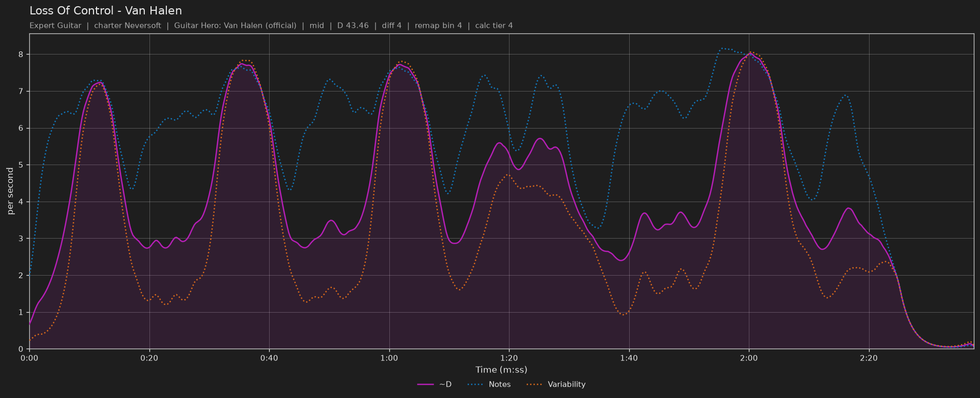The height and width of the screenshot is (398, 980).
Task: Click the '0:40' x-axis tick label
Action: point(269,358)
